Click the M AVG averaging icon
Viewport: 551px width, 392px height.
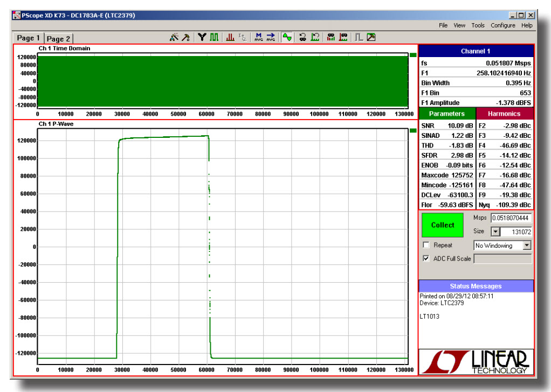(259, 37)
